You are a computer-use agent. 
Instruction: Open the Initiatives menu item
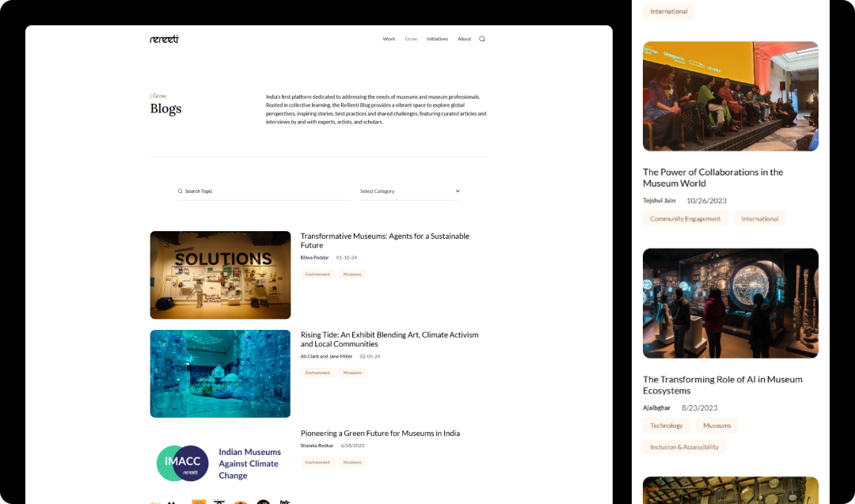[x=437, y=39]
